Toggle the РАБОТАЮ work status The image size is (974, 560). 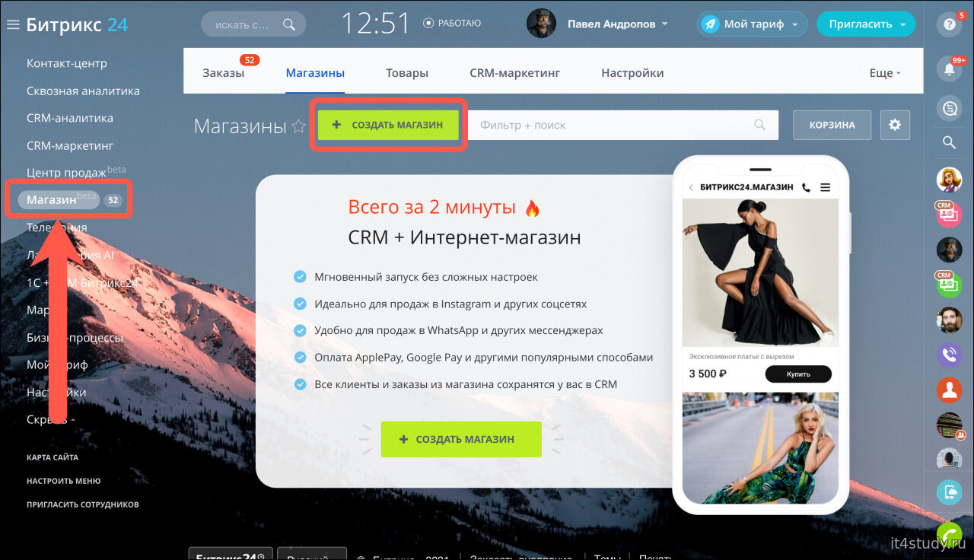coord(452,24)
